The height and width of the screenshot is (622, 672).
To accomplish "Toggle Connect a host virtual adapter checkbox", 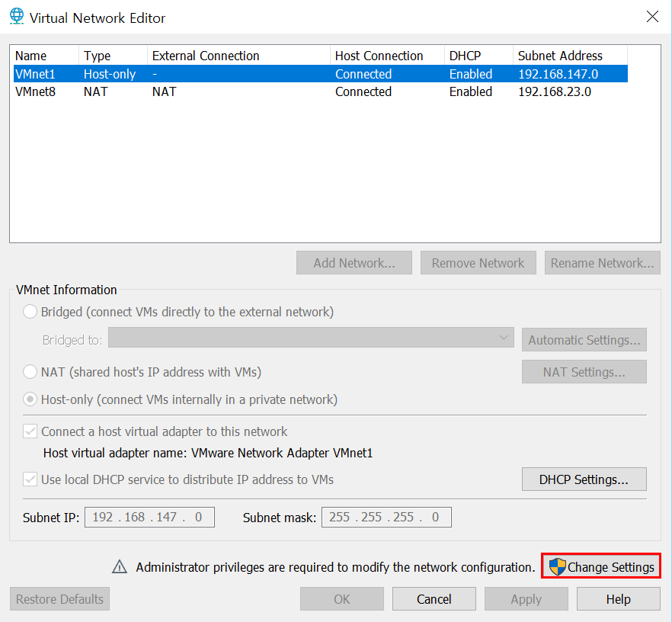I will (30, 431).
